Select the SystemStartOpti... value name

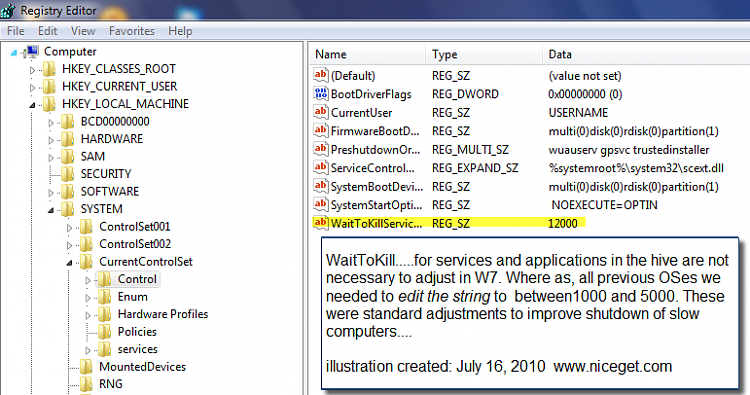click(x=376, y=205)
